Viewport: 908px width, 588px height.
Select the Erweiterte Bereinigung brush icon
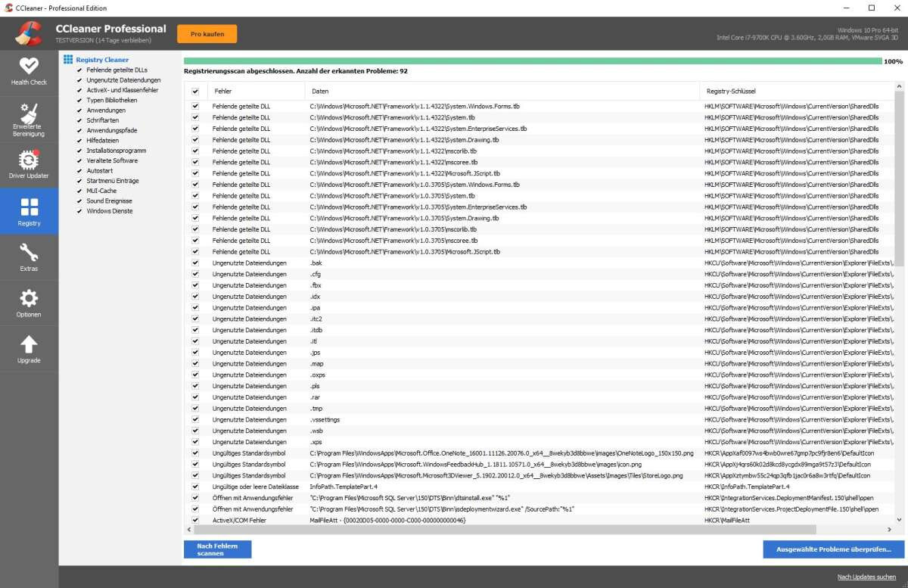coord(29,114)
